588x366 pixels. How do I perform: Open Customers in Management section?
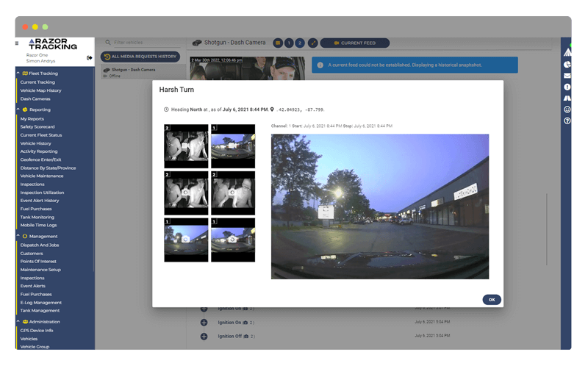coord(32,254)
